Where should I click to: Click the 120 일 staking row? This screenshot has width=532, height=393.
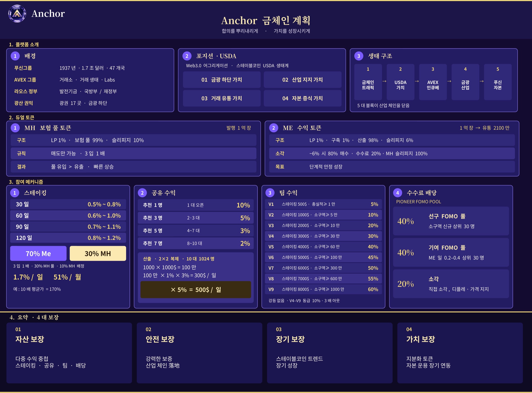pyautogui.click(x=68, y=238)
